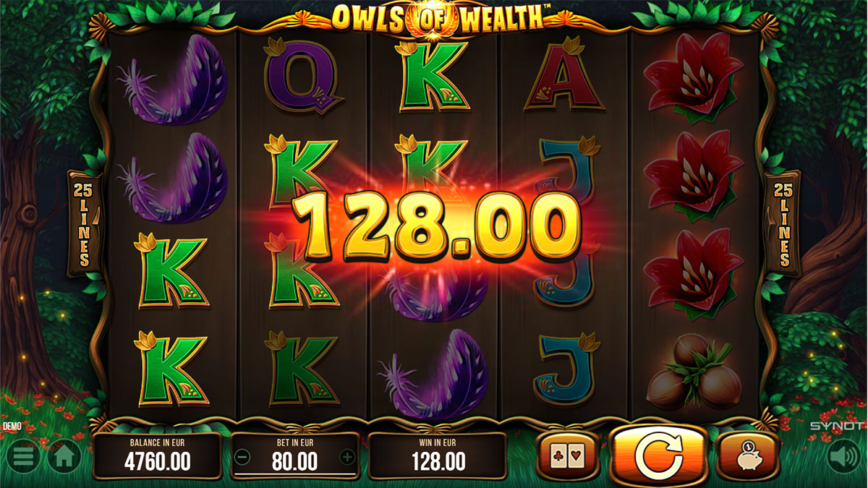Mute the game sound speaker icon

pyautogui.click(x=842, y=457)
